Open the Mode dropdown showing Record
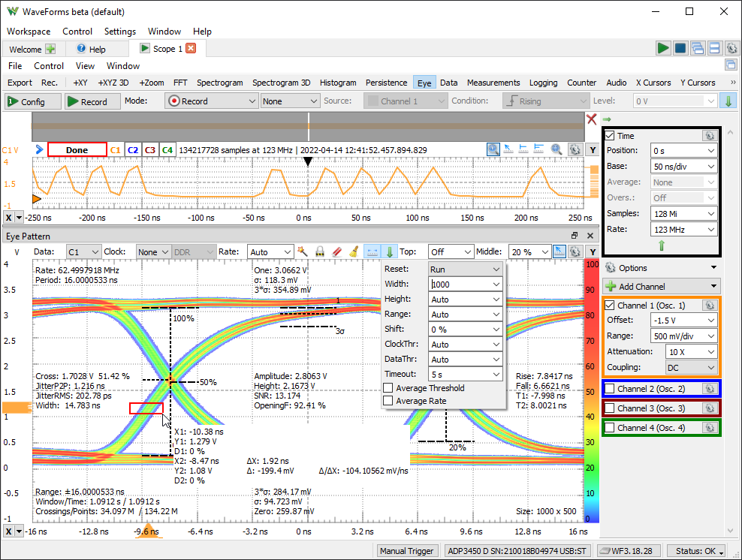This screenshot has height=560, width=742. pyautogui.click(x=212, y=101)
